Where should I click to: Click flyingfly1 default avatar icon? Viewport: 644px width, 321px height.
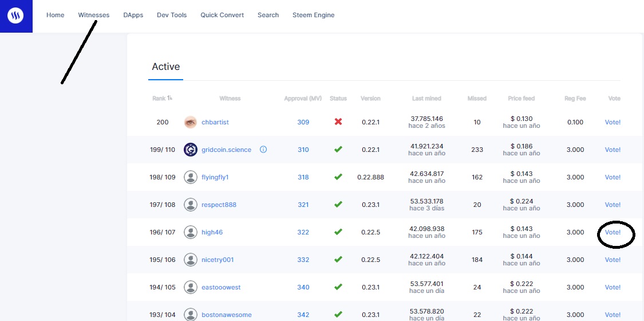coord(190,177)
